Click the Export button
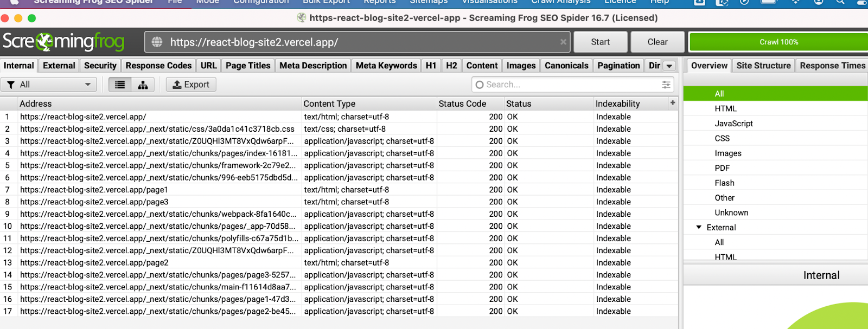 pyautogui.click(x=191, y=85)
